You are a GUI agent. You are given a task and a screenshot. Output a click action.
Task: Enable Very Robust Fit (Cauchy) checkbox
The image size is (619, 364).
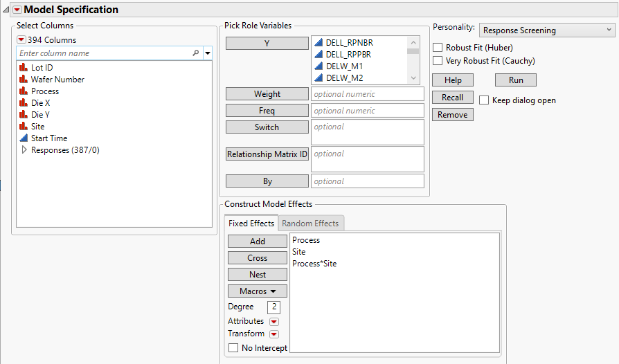coord(438,61)
